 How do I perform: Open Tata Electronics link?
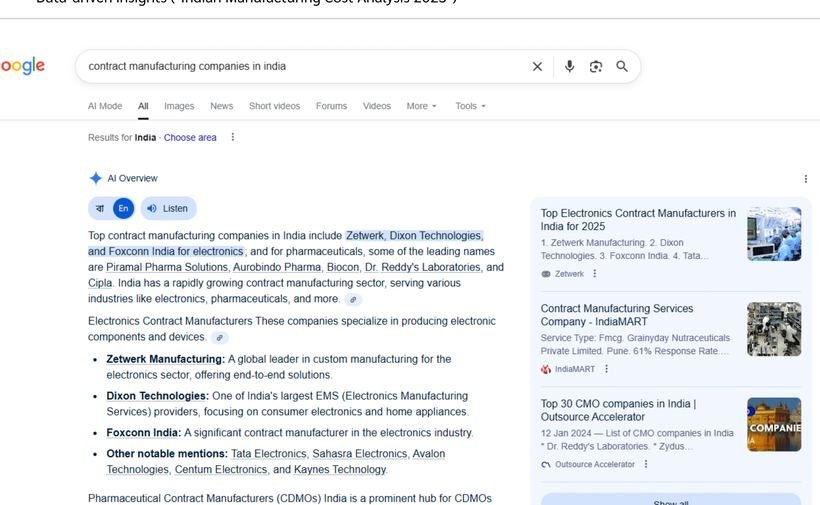268,454
